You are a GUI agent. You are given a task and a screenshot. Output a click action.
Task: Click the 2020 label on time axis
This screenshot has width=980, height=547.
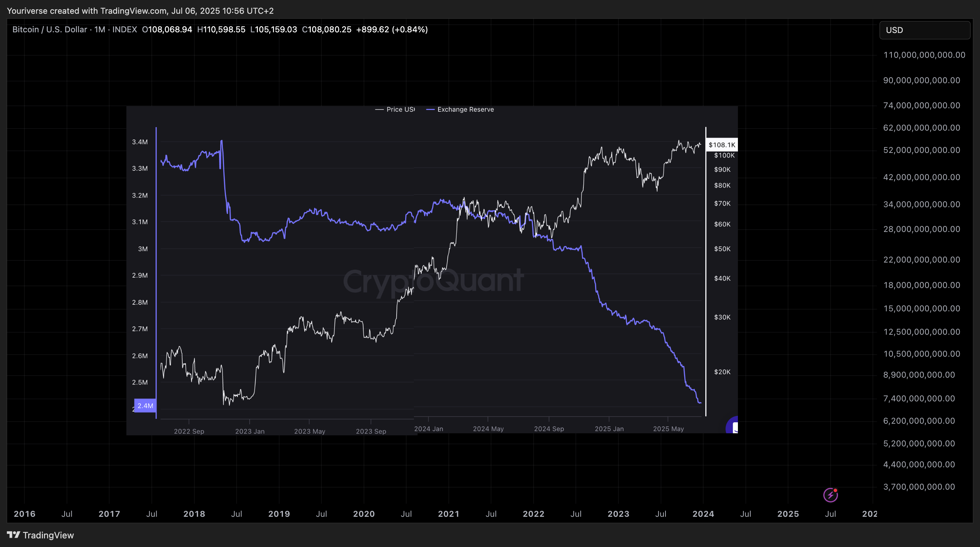(x=364, y=514)
